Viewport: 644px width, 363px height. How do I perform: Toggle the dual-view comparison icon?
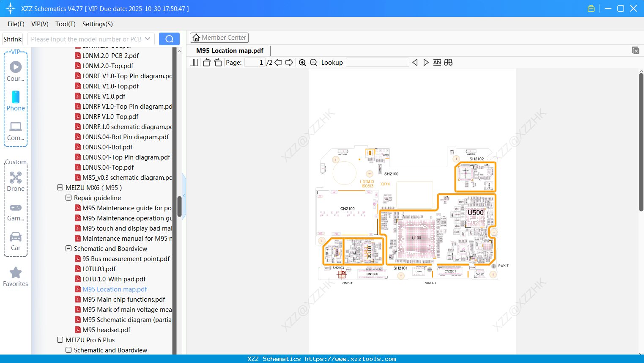448,62
